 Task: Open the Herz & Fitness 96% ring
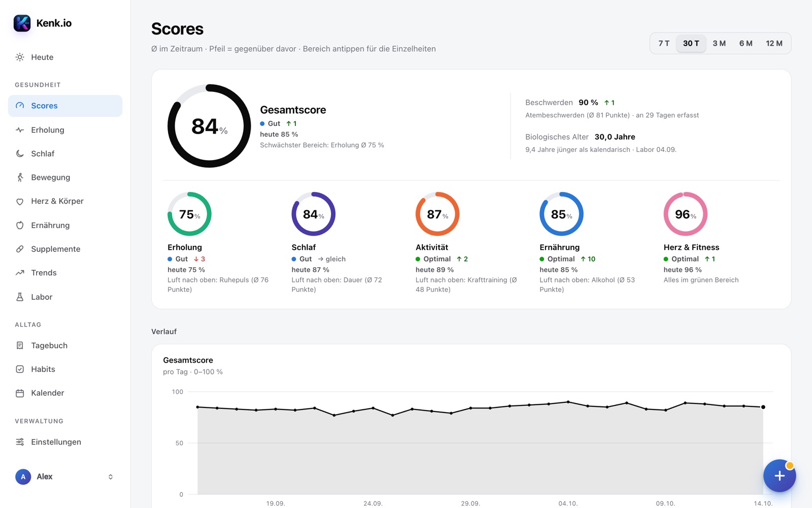coord(686,214)
